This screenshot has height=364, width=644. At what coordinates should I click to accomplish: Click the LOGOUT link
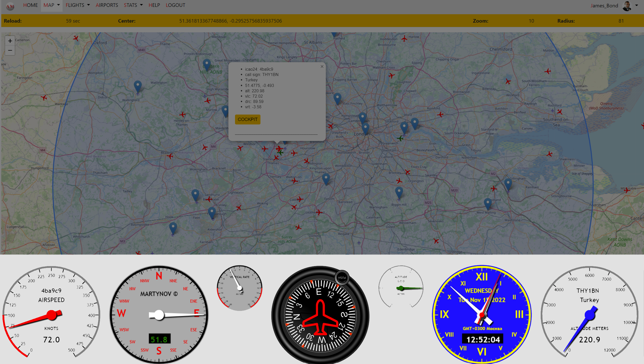[x=175, y=5]
